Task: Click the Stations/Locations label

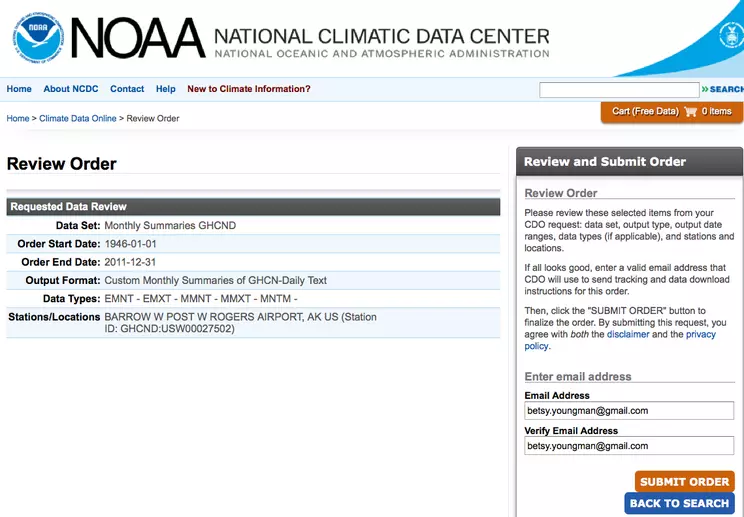Action: tap(54, 317)
